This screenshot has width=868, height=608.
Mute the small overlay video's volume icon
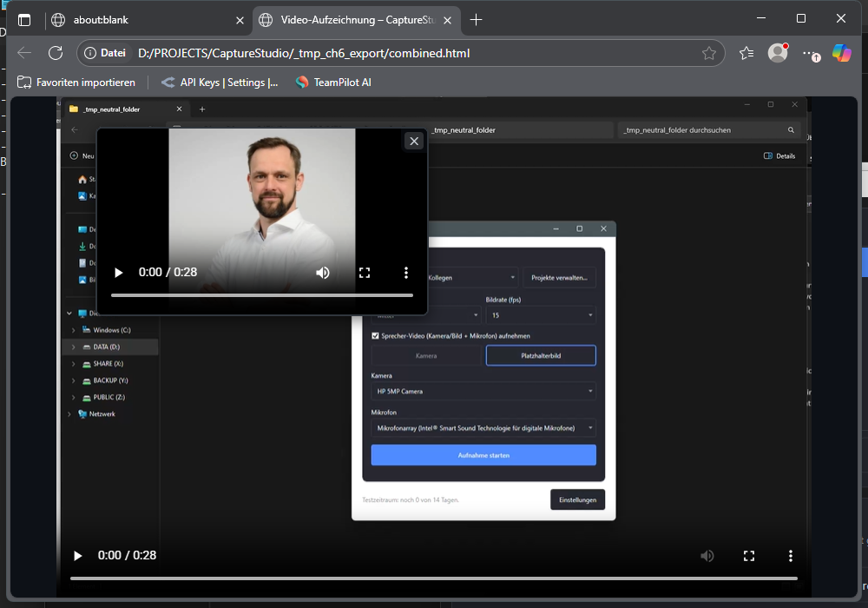(x=323, y=273)
